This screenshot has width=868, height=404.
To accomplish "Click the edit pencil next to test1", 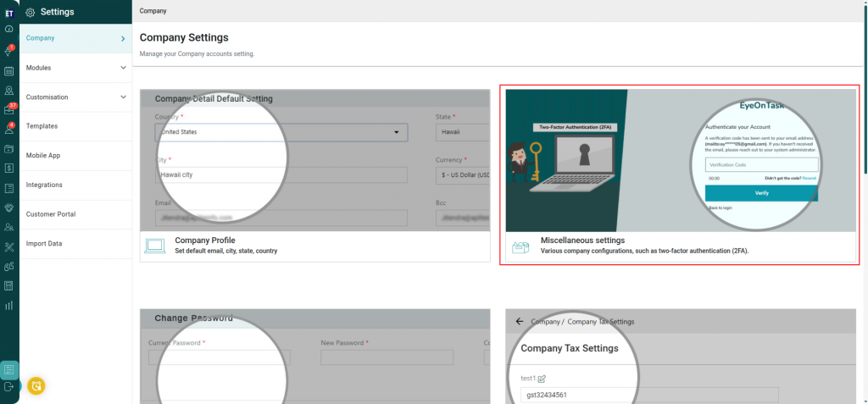I will (x=542, y=379).
